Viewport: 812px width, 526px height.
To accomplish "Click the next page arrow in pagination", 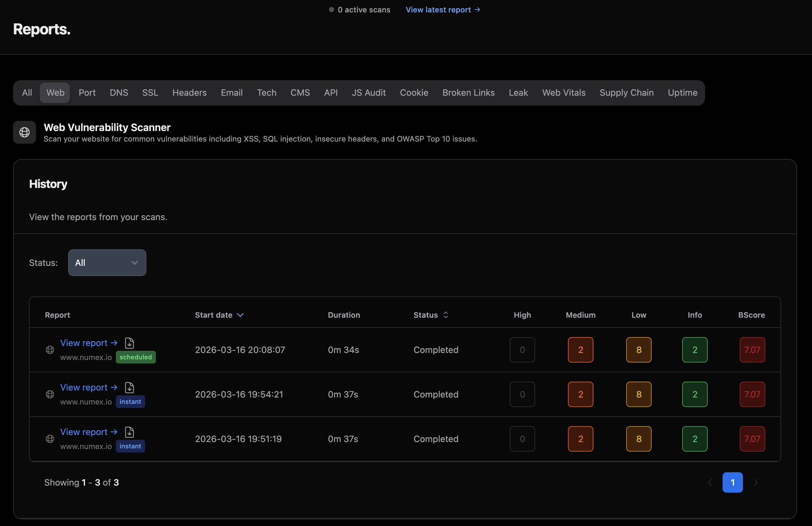I will click(756, 482).
